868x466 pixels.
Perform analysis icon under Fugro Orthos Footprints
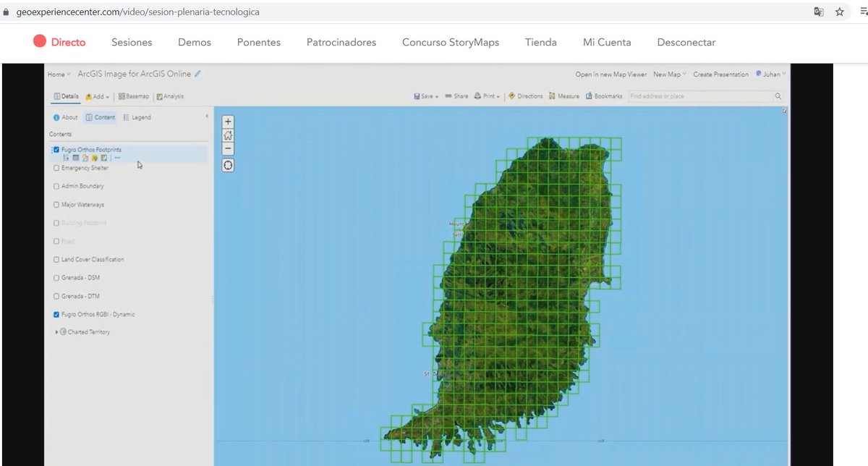click(x=104, y=157)
